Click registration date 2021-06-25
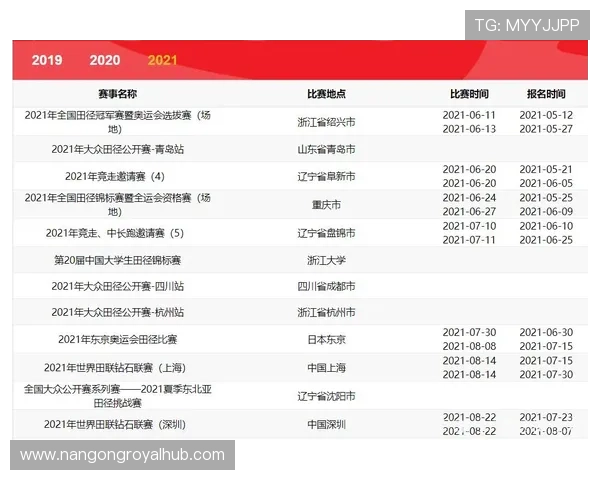The height and width of the screenshot is (480, 600). [546, 240]
